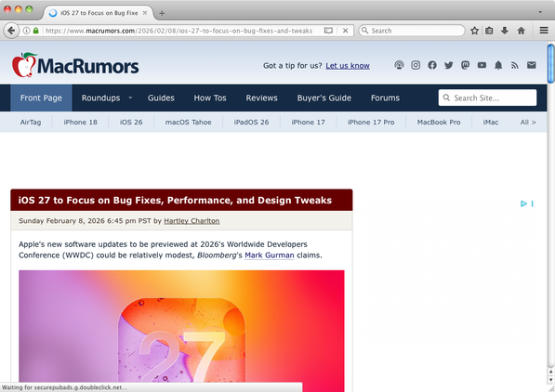Click the article date 'Sunday February 8, 2026'
The width and height of the screenshot is (555, 392).
[x=62, y=221]
